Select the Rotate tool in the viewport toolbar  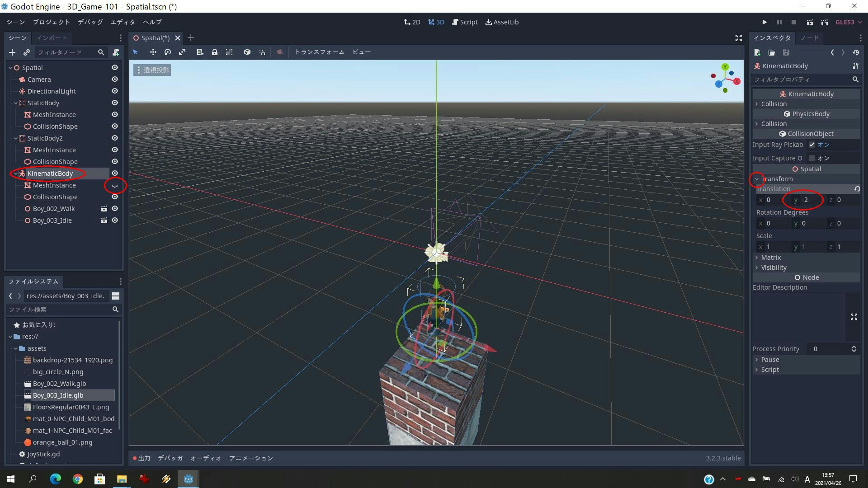click(x=167, y=52)
